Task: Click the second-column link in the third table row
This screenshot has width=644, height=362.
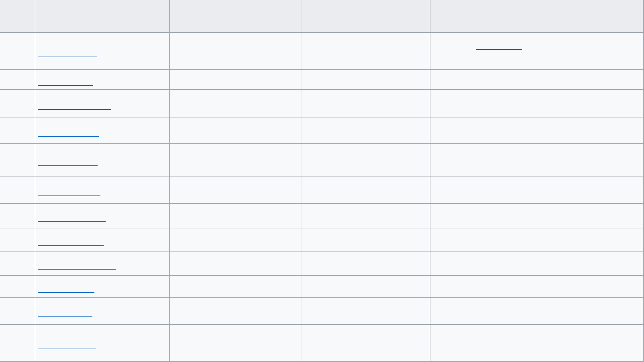Action: point(74,106)
